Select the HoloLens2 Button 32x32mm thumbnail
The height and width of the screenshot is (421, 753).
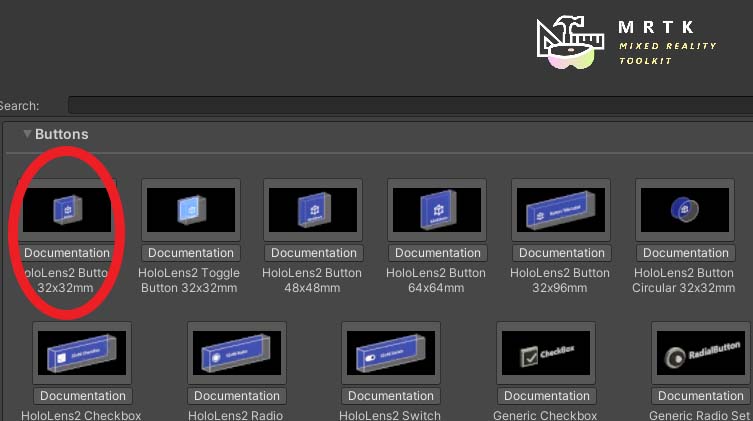coord(67,210)
